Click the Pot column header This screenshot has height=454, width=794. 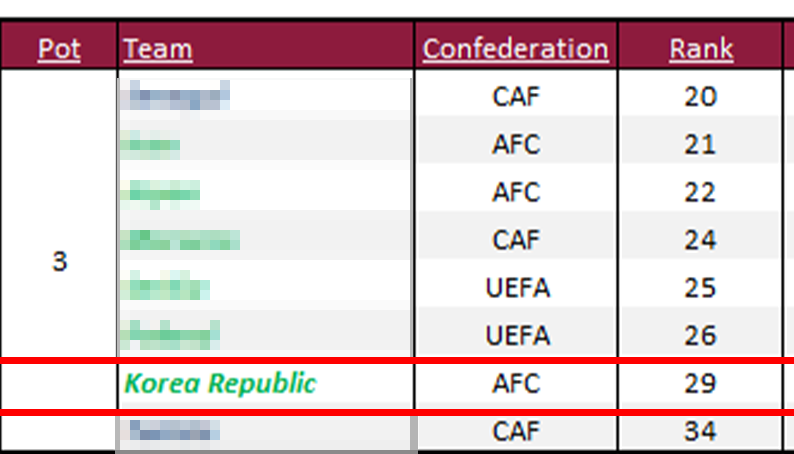point(58,48)
